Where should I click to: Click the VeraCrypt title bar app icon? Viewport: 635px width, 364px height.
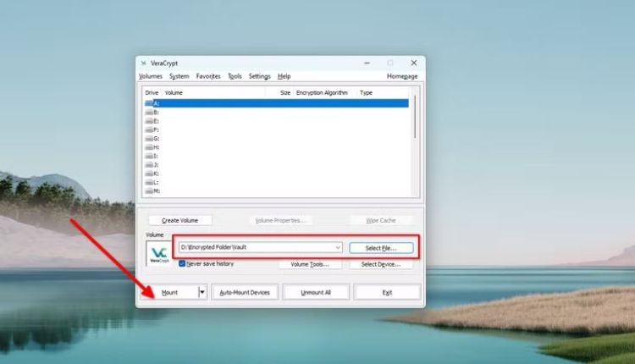point(143,63)
